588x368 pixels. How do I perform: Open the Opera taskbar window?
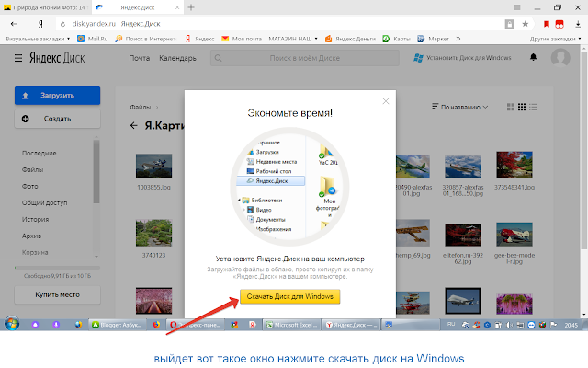point(195,325)
